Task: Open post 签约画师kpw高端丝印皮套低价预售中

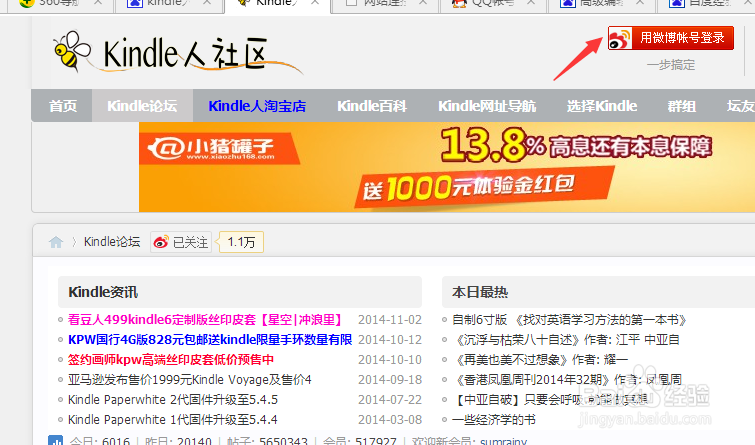Action: (171, 360)
